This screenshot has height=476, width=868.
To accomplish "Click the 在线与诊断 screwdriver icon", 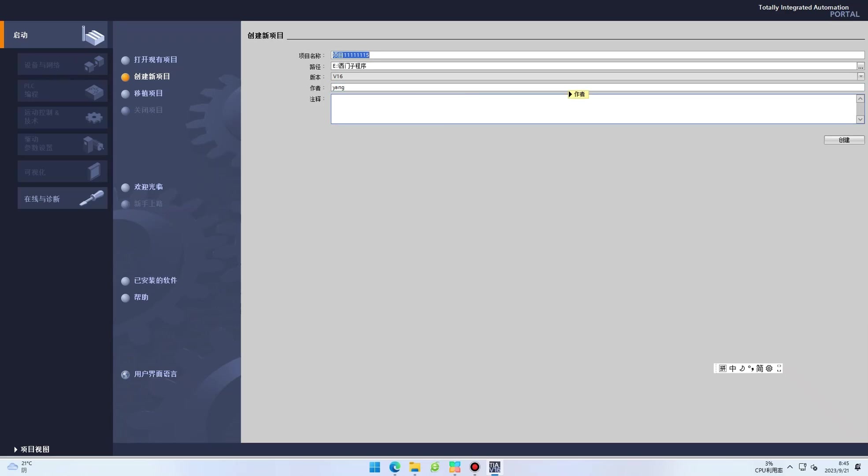I will [92, 198].
